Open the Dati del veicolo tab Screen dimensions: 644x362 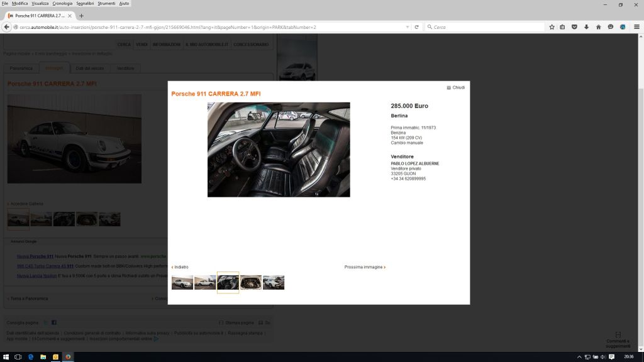(90, 68)
